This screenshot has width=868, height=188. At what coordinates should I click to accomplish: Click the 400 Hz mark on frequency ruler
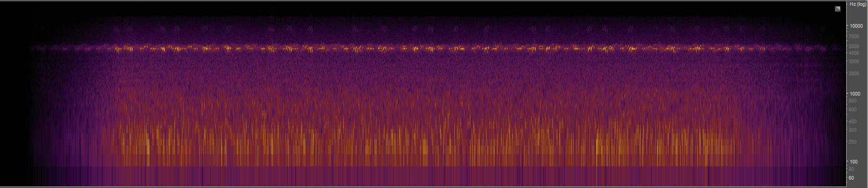point(853,122)
